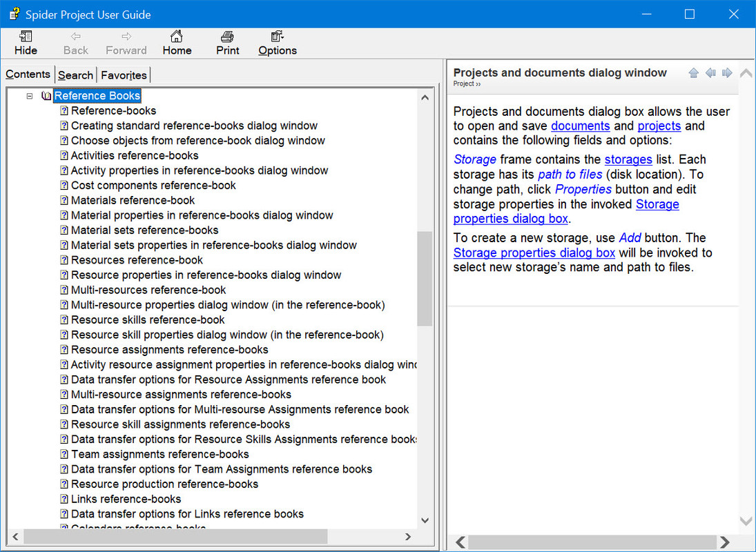The image size is (756, 552).
Task: Click contents tree scroll up arrow
Action: coord(425,98)
